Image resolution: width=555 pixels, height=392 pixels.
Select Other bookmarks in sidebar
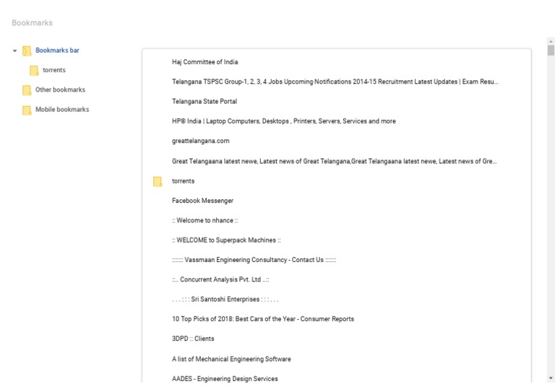click(x=60, y=90)
